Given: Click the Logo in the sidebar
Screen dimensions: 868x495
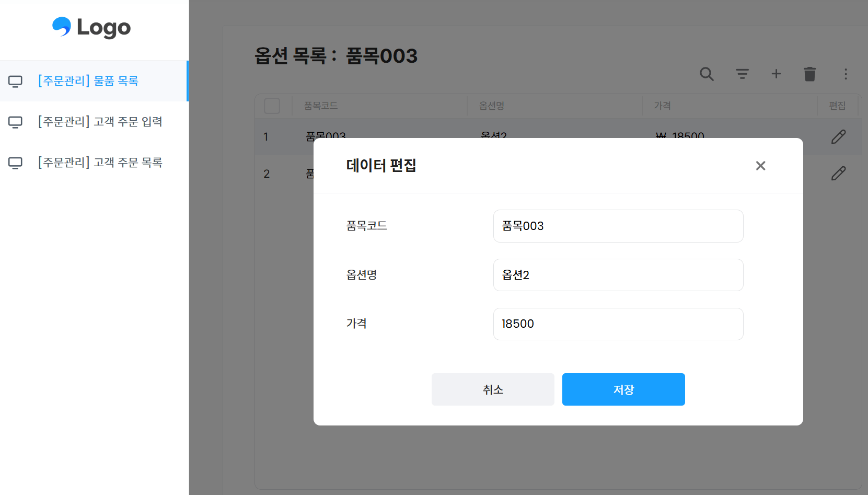Looking at the screenshot, I should pos(92,27).
